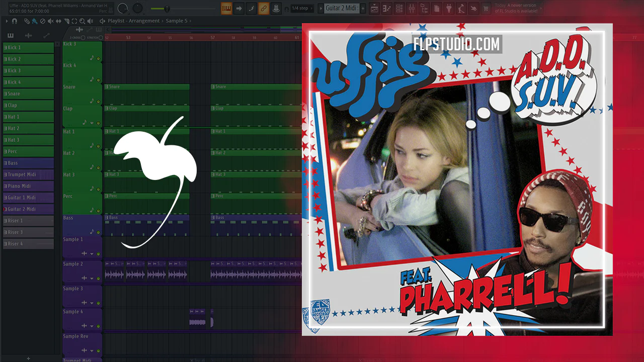Image resolution: width=644 pixels, height=362 pixels.
Task: Select the Mute tool in playlist toolbar
Action: tap(50, 21)
